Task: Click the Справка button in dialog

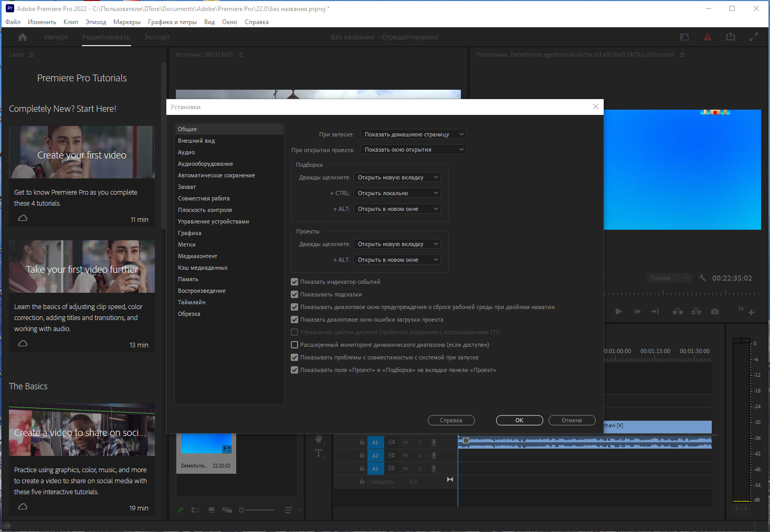Action: 451,420
